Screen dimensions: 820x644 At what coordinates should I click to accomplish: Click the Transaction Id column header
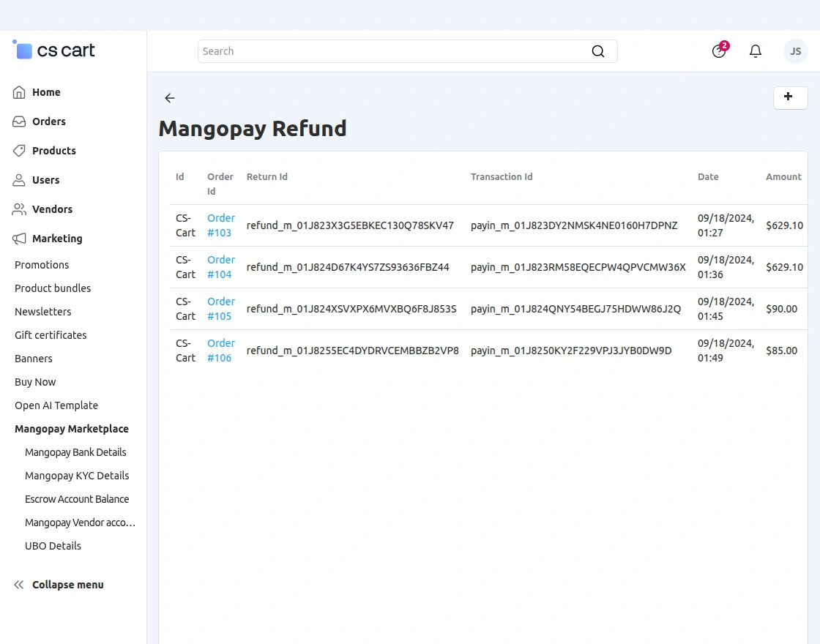pos(502,176)
